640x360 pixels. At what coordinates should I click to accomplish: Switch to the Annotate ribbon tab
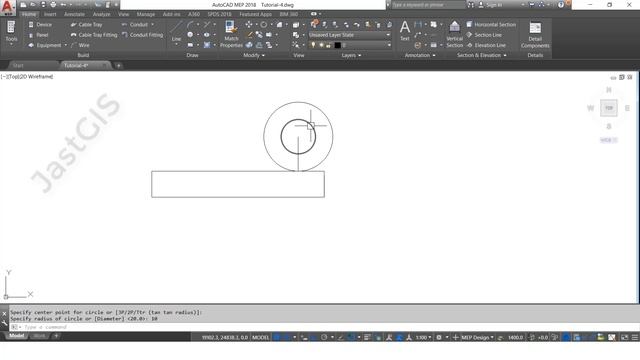(x=74, y=14)
